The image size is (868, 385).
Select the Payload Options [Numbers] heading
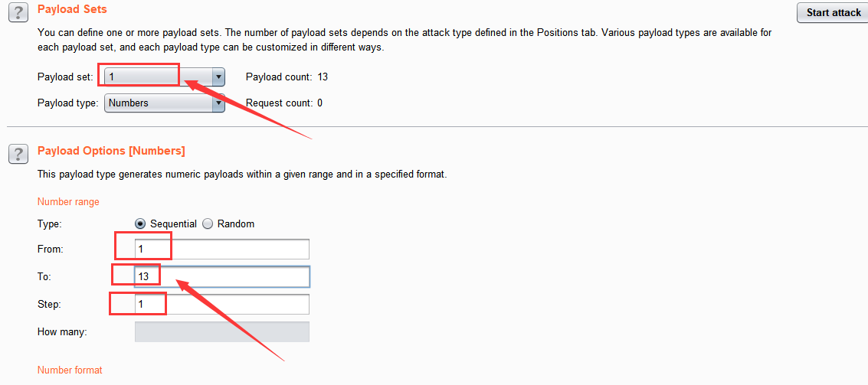111,151
